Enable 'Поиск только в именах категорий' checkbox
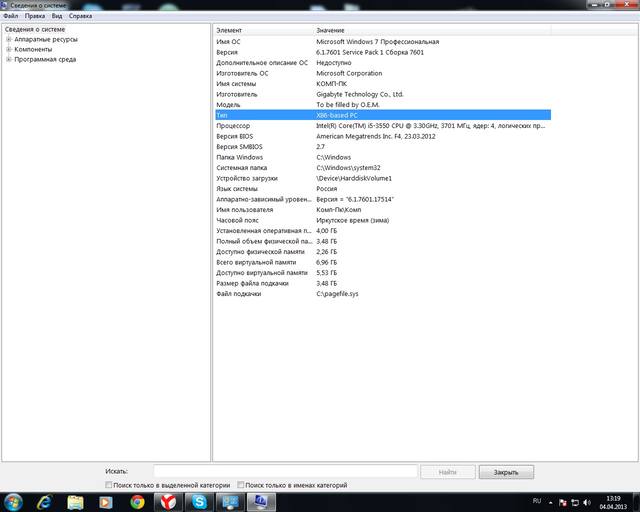 240,485
